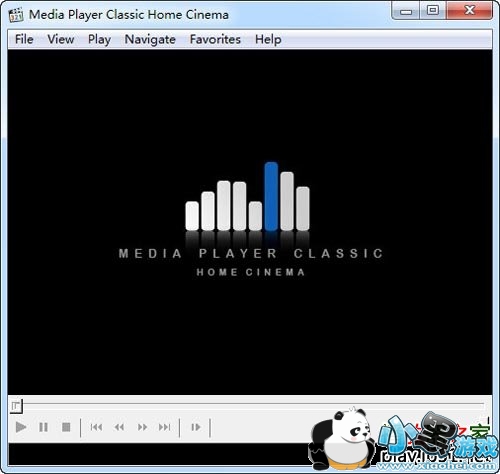Close the Media Player Classic window

pos(469,11)
